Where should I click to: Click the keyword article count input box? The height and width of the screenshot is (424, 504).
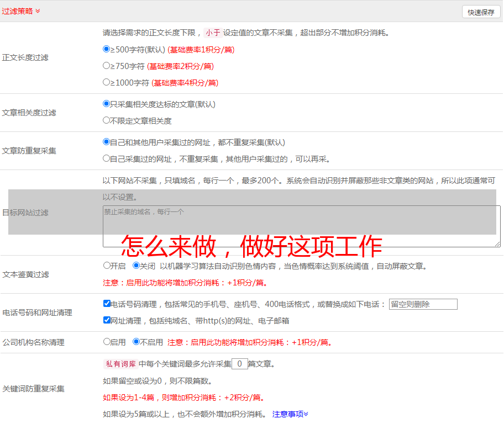click(x=239, y=364)
